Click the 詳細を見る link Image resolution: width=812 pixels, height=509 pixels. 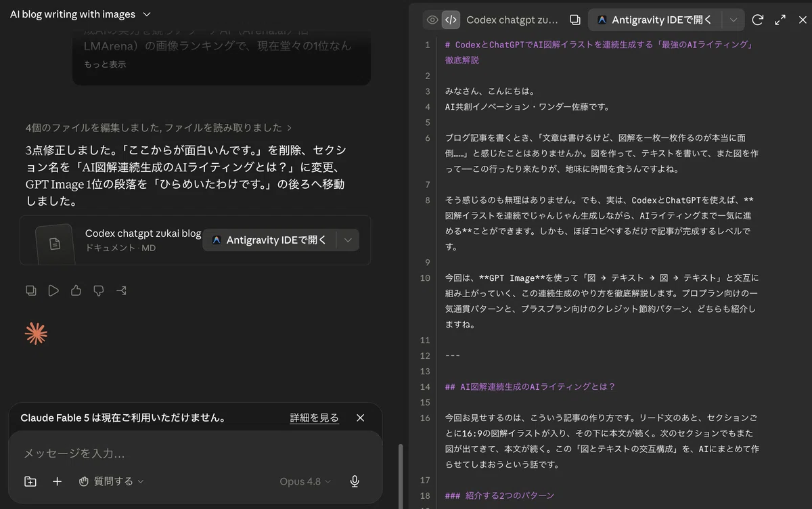pyautogui.click(x=314, y=418)
